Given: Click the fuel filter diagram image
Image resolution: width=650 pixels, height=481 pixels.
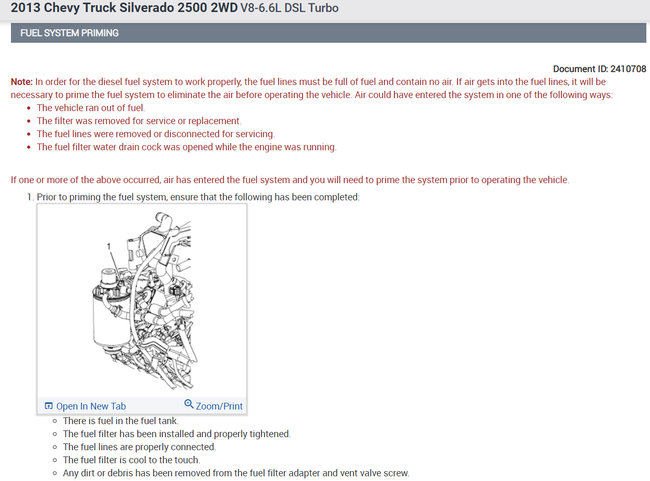Looking at the screenshot, I should (142, 302).
